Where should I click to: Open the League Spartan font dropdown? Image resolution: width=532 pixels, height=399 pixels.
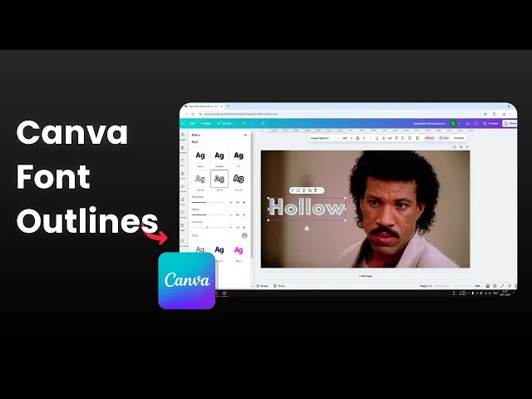tap(323, 138)
